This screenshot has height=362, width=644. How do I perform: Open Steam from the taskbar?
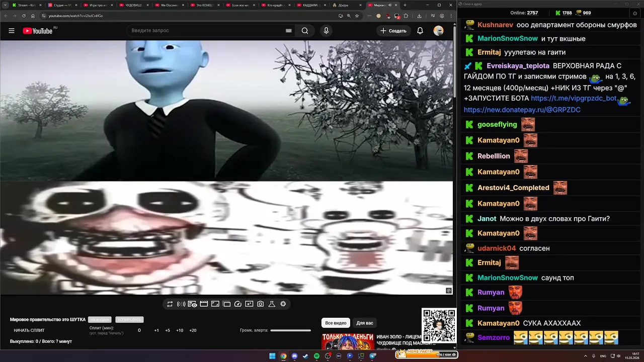pos(305,356)
